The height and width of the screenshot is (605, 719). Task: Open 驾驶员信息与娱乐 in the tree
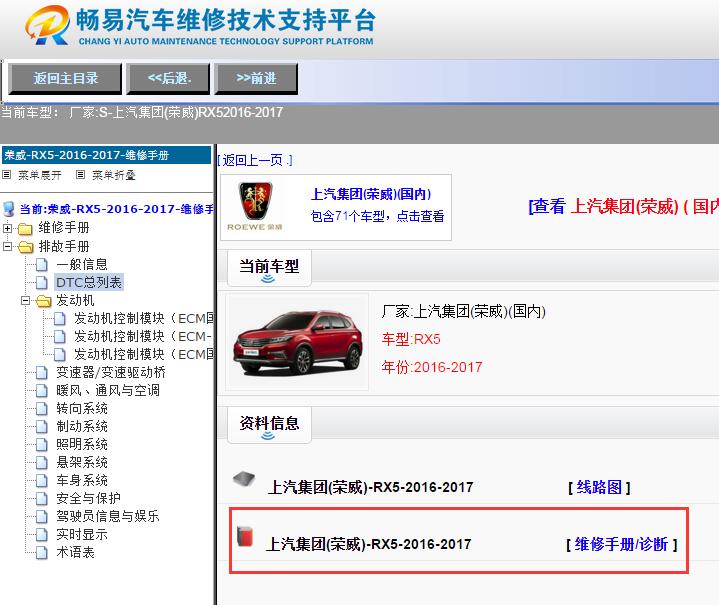tap(107, 516)
